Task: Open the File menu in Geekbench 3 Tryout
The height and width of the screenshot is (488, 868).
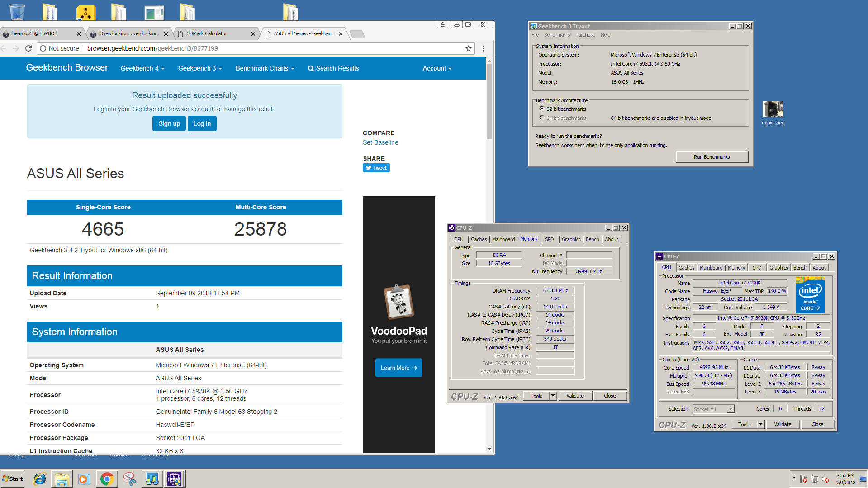Action: click(535, 35)
